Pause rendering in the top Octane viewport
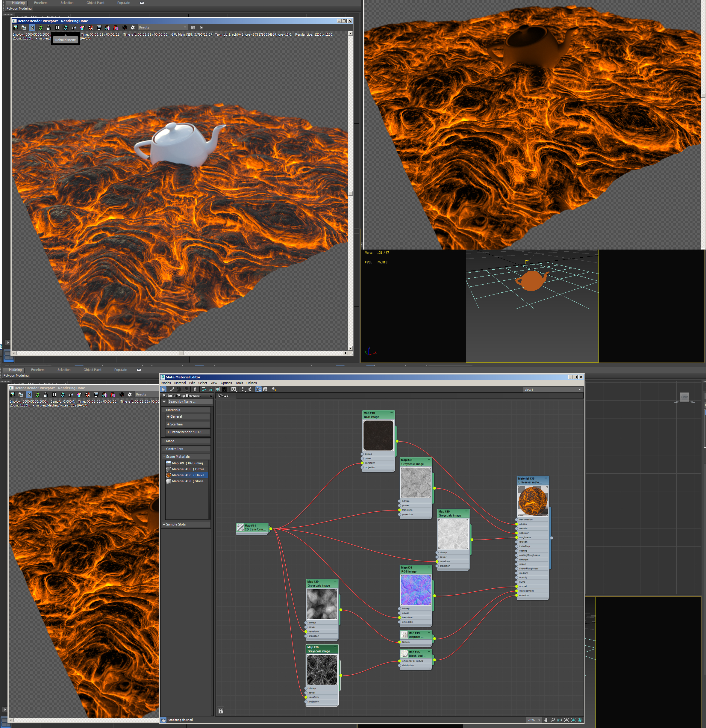 click(57, 28)
